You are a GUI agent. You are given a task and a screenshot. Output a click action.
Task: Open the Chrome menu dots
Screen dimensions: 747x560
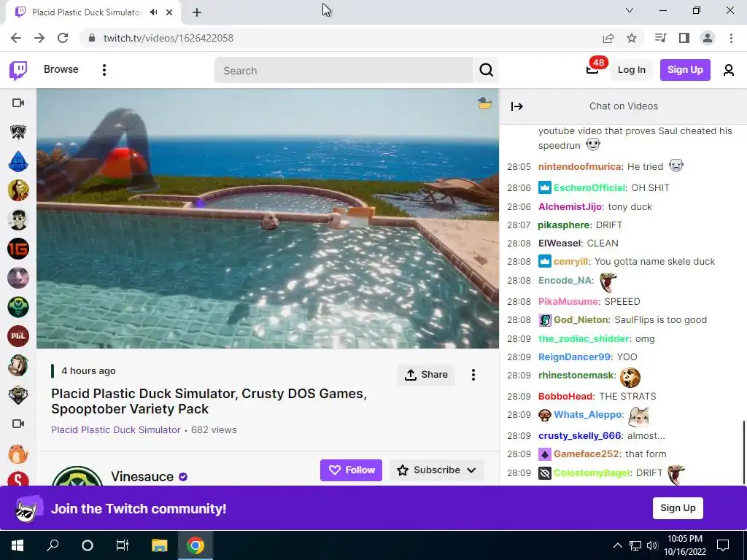click(x=731, y=38)
